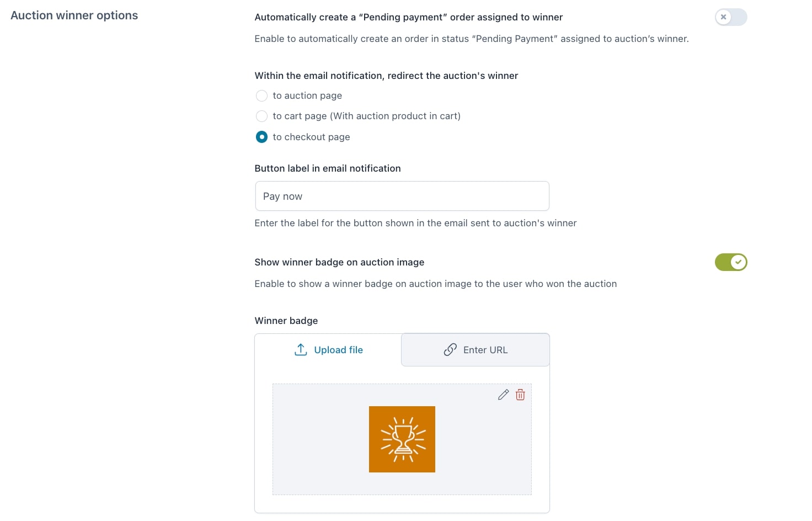Click the pencil edit icon on badge
Viewport: 812px width, 521px height.
tap(503, 395)
